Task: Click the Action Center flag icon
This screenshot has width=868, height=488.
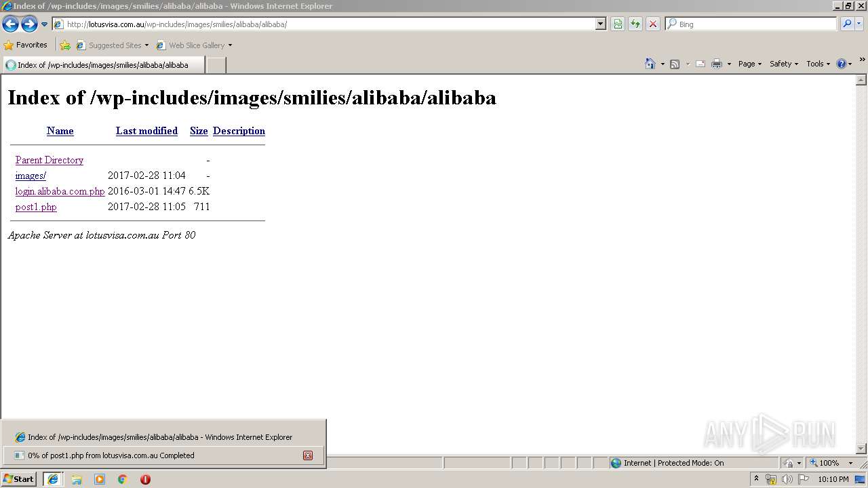Action: click(x=802, y=479)
